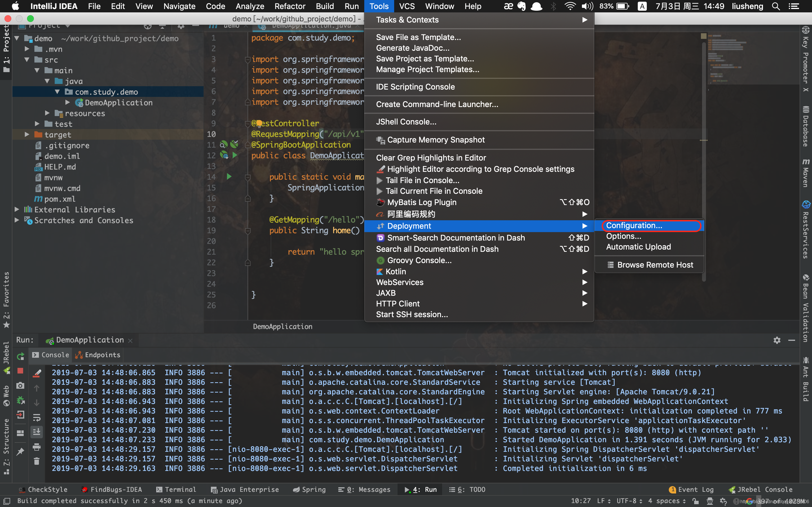Select pom.xml in project tree
The height and width of the screenshot is (507, 812).
tap(60, 199)
